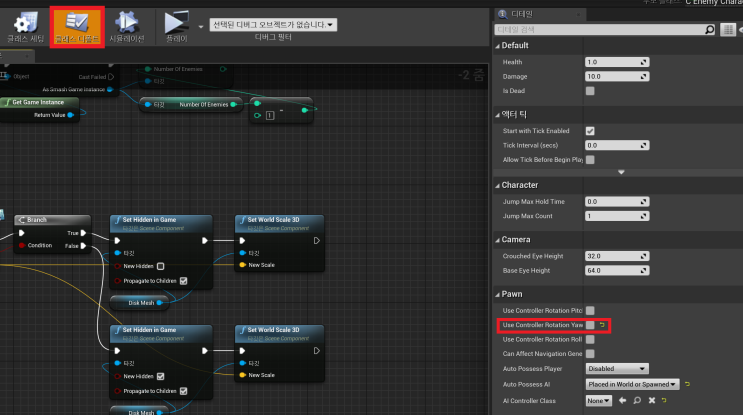
Task: Toggle Propagate to Children on upper node
Action: pyautogui.click(x=183, y=281)
